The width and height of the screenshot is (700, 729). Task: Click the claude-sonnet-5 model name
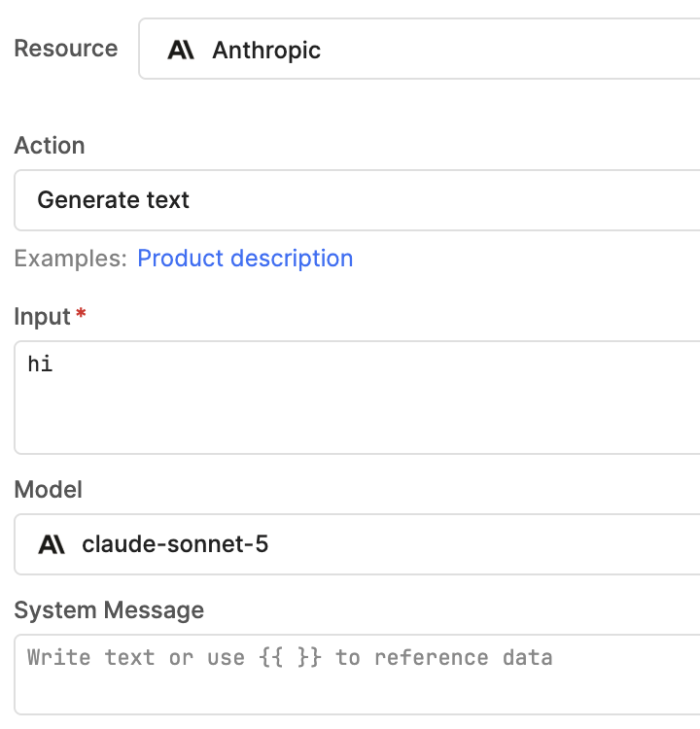(x=175, y=544)
